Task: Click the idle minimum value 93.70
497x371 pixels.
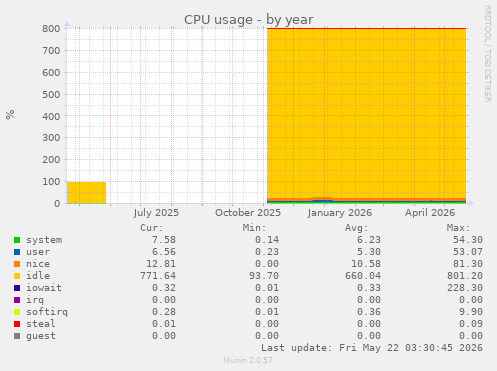Action: (x=264, y=276)
